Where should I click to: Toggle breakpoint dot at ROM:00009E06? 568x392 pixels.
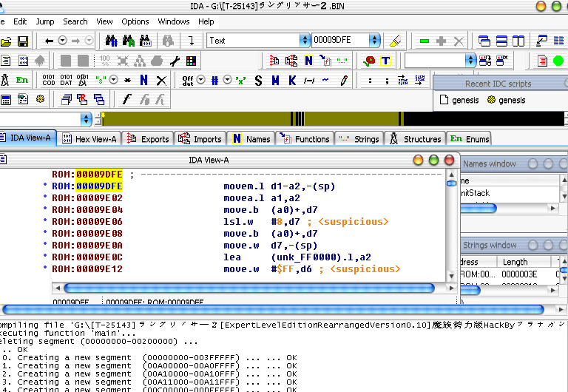point(45,220)
